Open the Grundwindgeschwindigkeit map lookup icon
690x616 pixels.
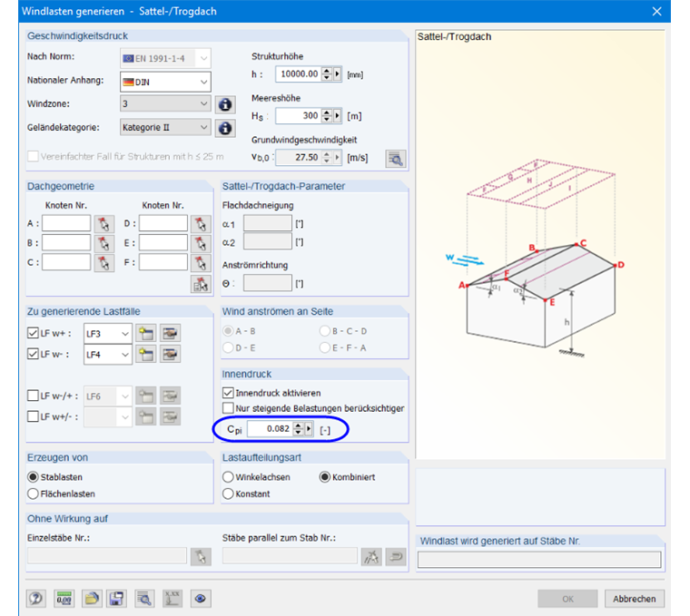pos(396,159)
